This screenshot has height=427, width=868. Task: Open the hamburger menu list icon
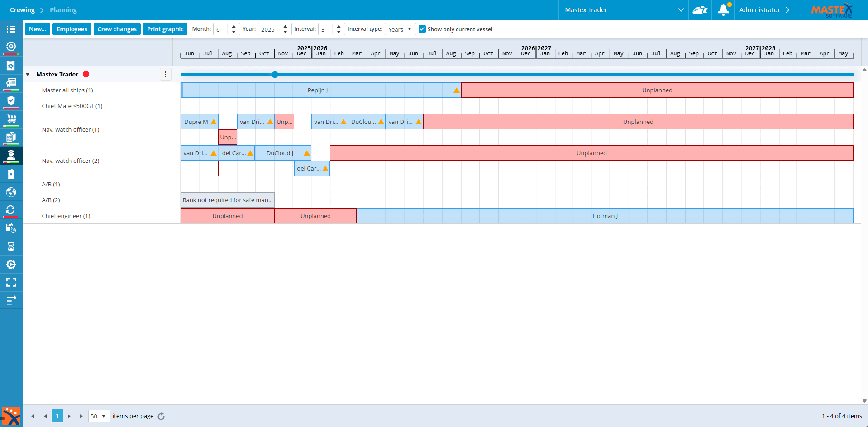[11, 29]
